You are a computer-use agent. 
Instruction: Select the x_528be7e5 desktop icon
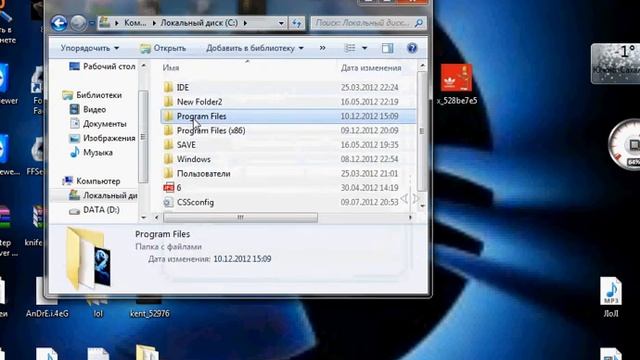click(456, 84)
